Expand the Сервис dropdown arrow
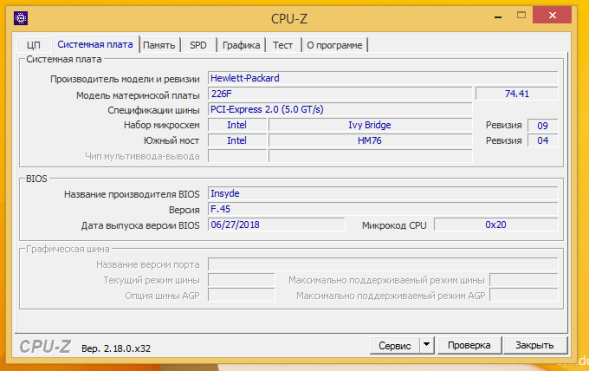 (x=427, y=345)
